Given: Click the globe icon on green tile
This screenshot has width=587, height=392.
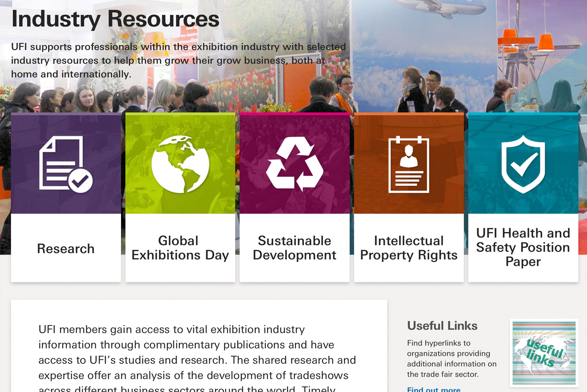Looking at the screenshot, I should (x=180, y=164).
